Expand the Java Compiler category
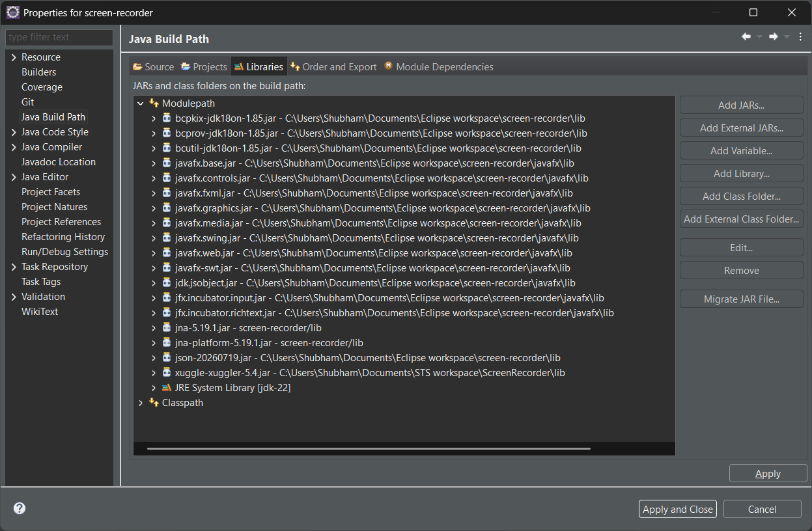 click(14, 148)
